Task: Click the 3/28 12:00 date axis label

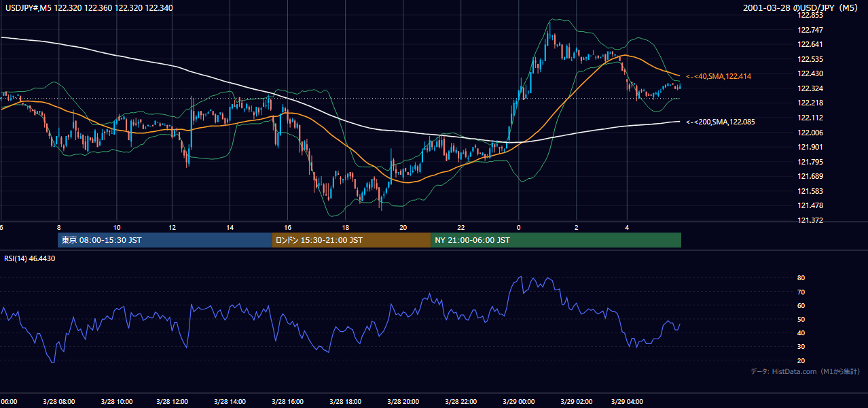Action: (x=173, y=402)
